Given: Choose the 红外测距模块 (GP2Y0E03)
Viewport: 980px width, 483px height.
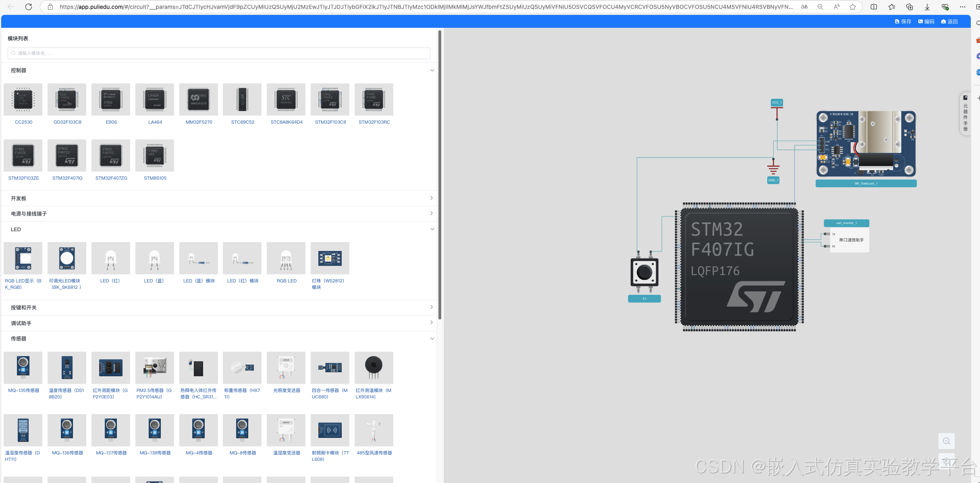Looking at the screenshot, I should coord(111,368).
